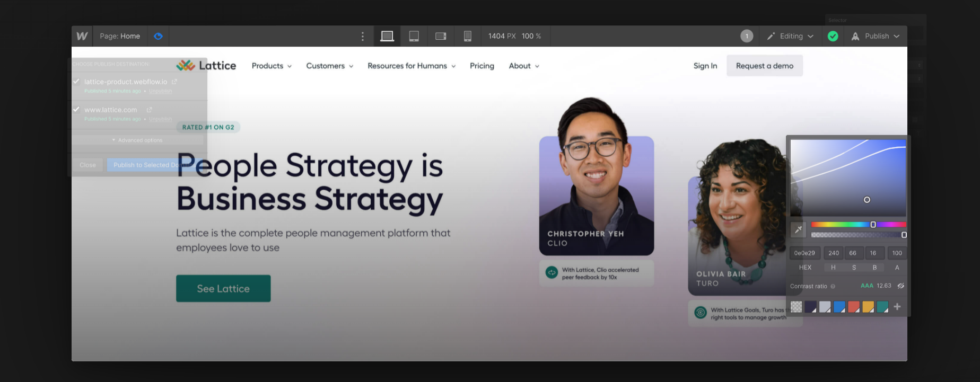Open external link for lattice-product.webflow.io
Screen dimensions: 980x382
[174, 82]
